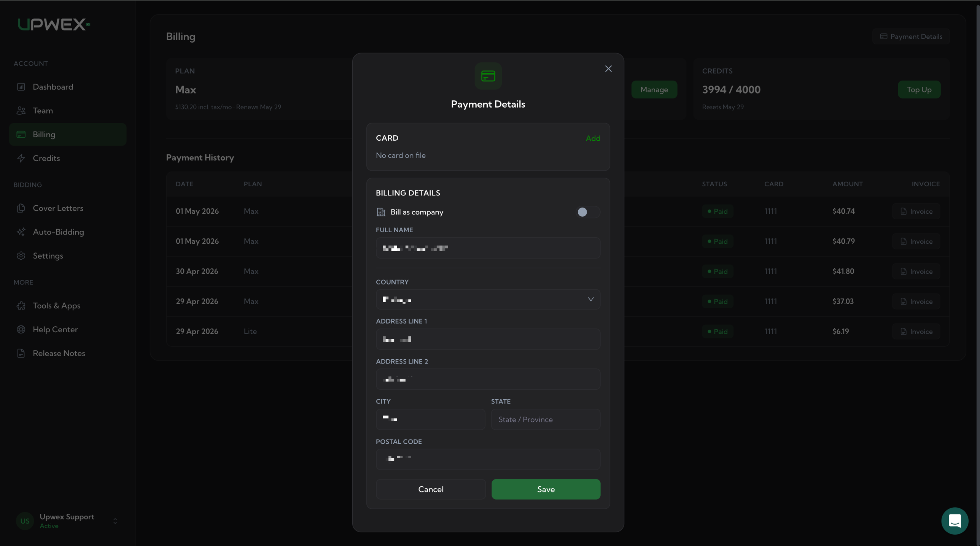The image size is (980, 546).
Task: Click the Release Notes file icon
Action: (21, 353)
